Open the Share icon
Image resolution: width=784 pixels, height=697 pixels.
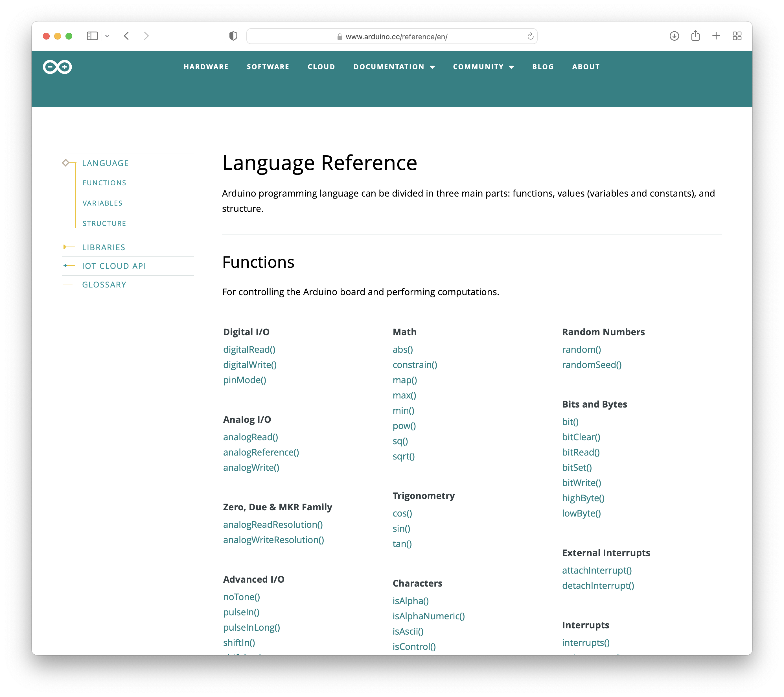pos(695,36)
